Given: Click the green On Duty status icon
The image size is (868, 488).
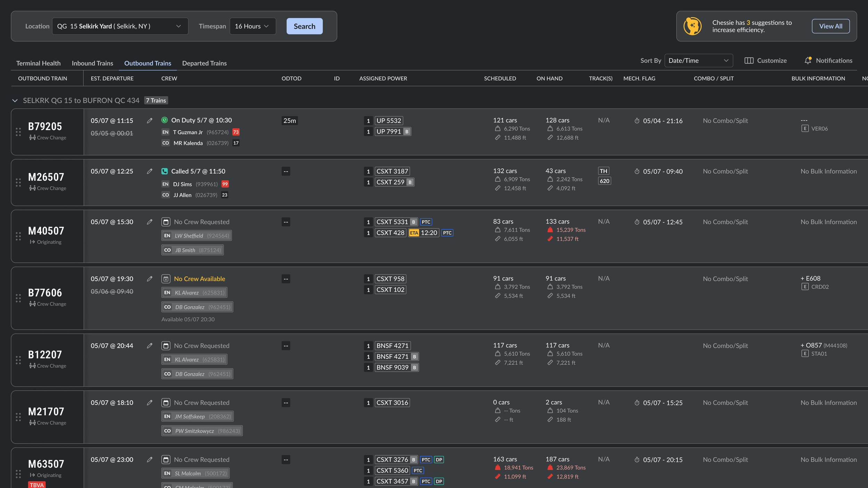Looking at the screenshot, I should tap(165, 120).
